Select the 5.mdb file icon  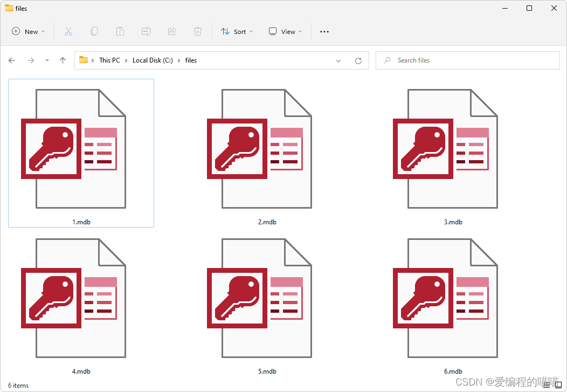259,298
